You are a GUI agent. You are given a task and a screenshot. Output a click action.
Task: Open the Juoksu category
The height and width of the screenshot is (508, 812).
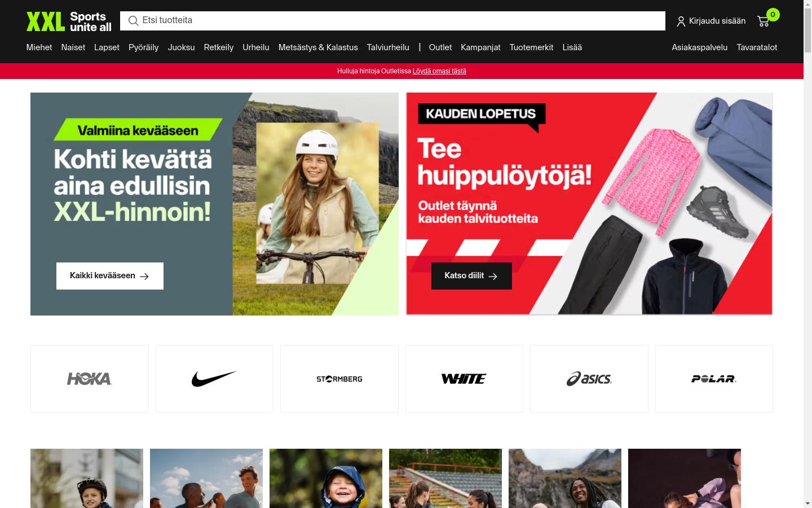[181, 47]
